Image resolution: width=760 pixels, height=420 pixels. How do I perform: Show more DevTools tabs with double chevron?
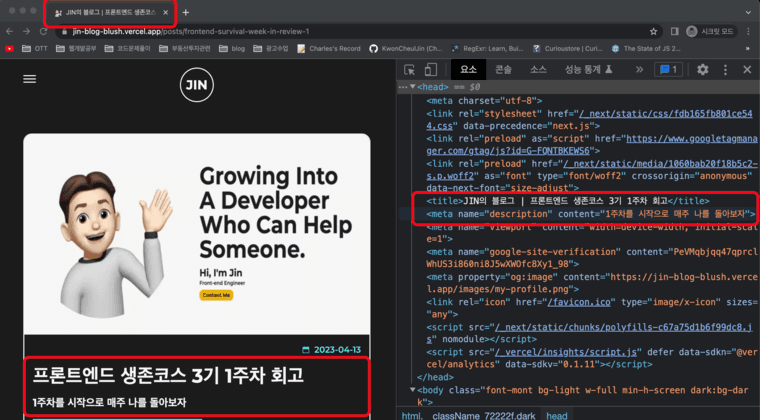(x=639, y=70)
